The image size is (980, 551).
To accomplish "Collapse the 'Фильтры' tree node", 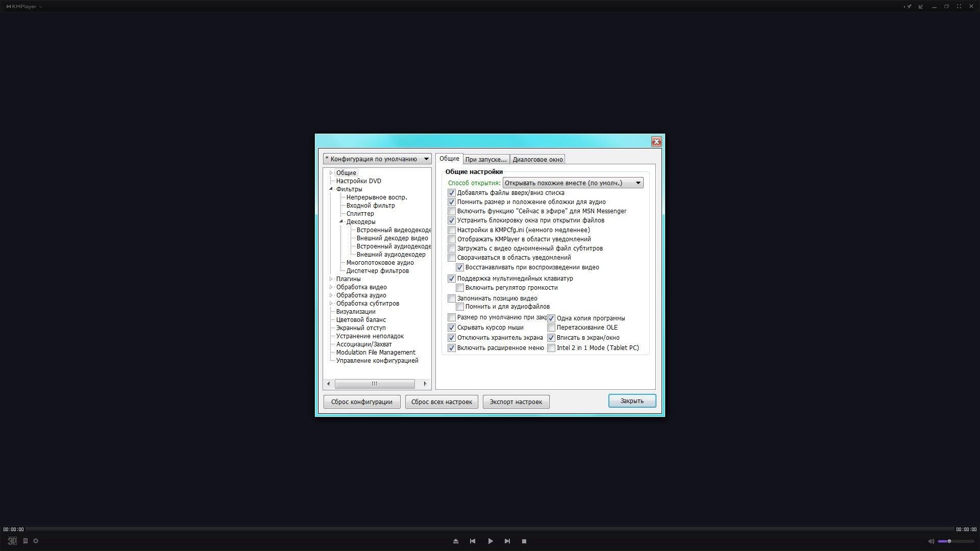I will pos(331,189).
